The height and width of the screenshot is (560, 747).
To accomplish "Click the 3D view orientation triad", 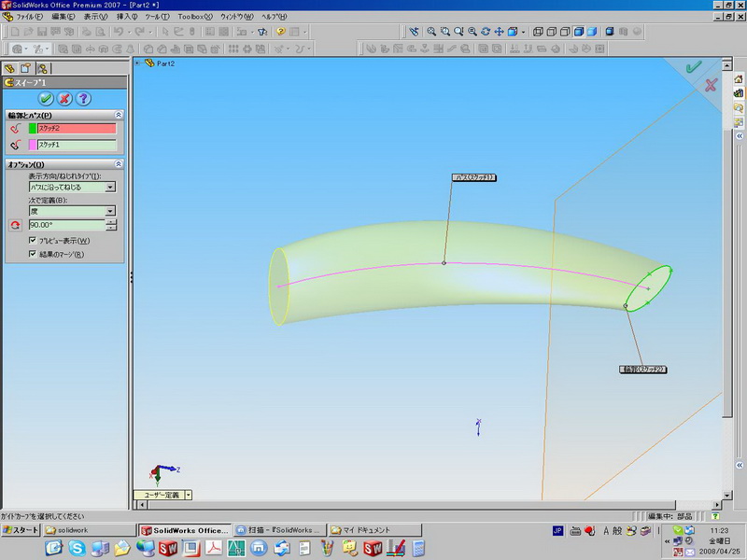I will 163,473.
